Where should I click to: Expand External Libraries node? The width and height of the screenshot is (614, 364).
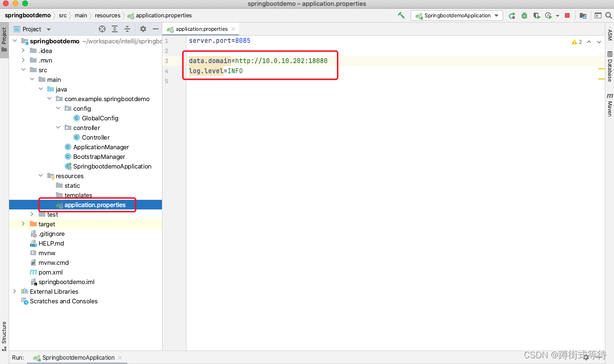pos(14,291)
